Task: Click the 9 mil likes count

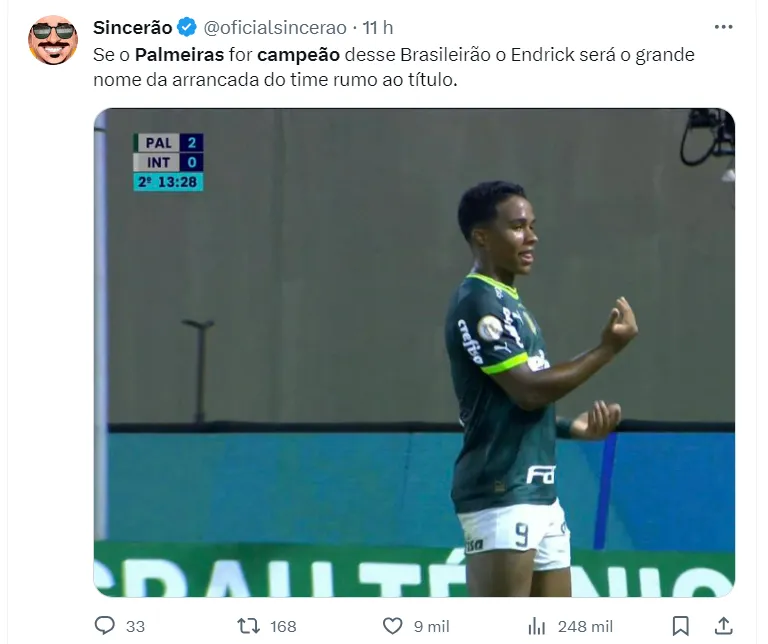Action: point(431,626)
